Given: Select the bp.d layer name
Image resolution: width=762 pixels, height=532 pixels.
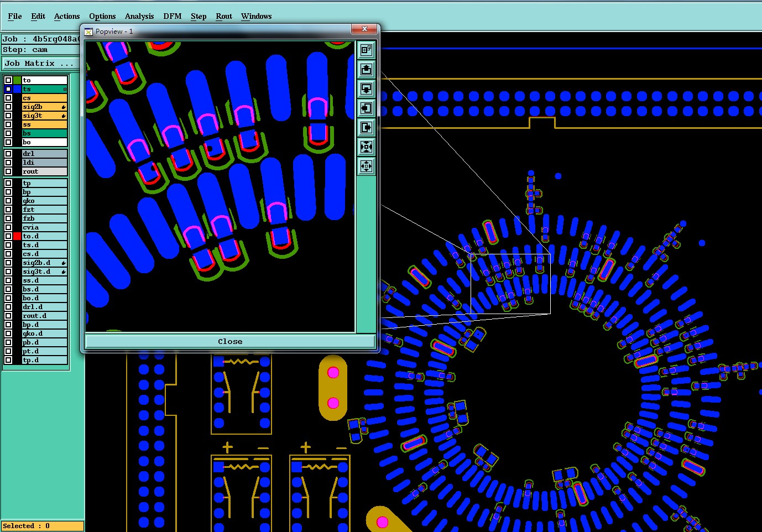Looking at the screenshot, I should 44,325.
